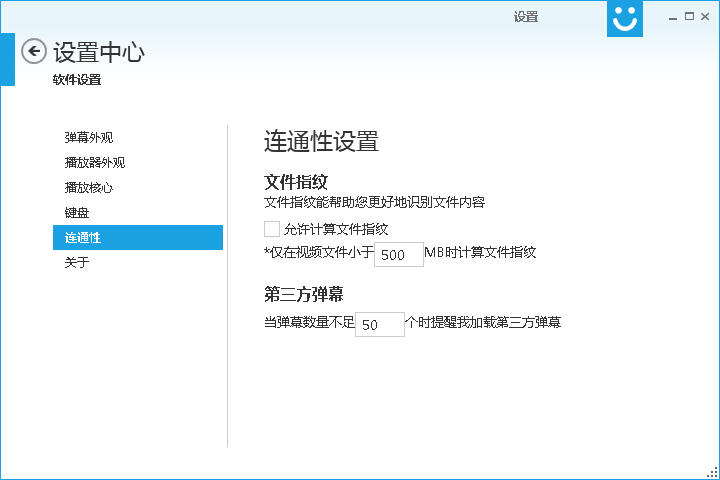Minimize the settings window

click(672, 16)
